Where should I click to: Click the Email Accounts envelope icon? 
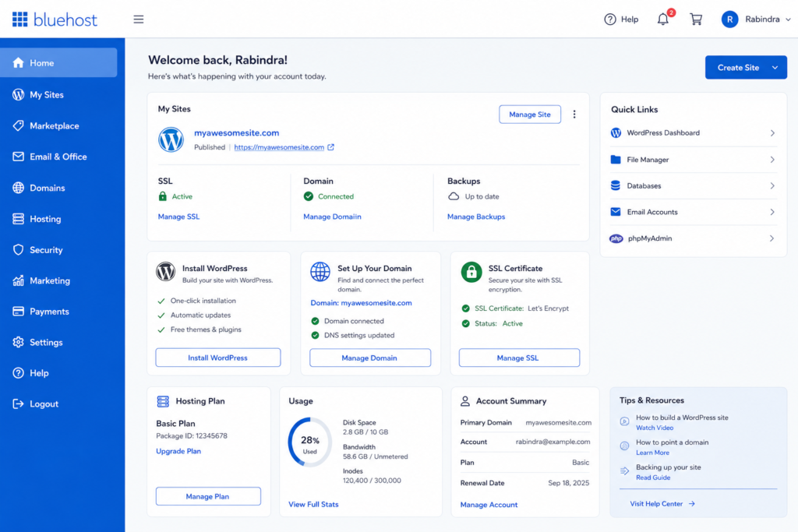pyautogui.click(x=616, y=212)
